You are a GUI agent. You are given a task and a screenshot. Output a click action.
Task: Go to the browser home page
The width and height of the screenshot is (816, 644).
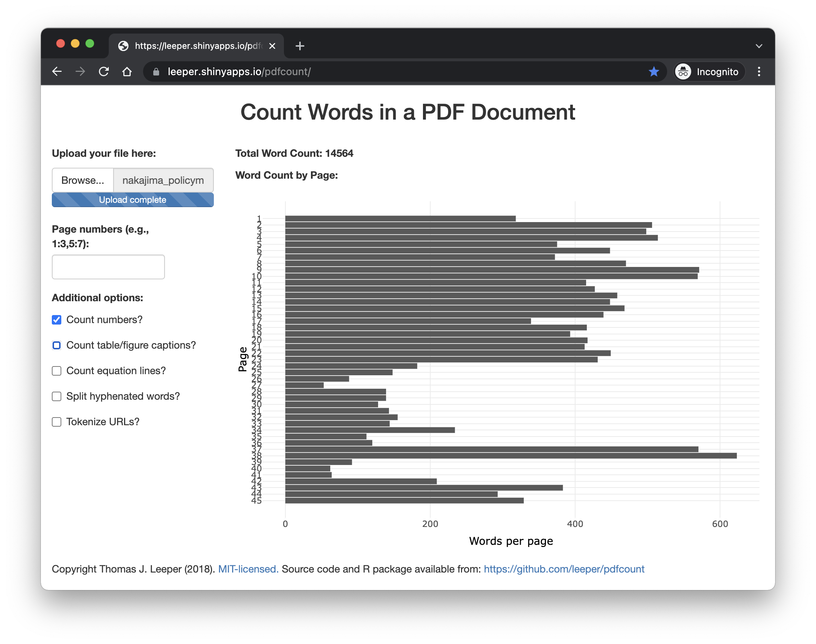point(127,71)
